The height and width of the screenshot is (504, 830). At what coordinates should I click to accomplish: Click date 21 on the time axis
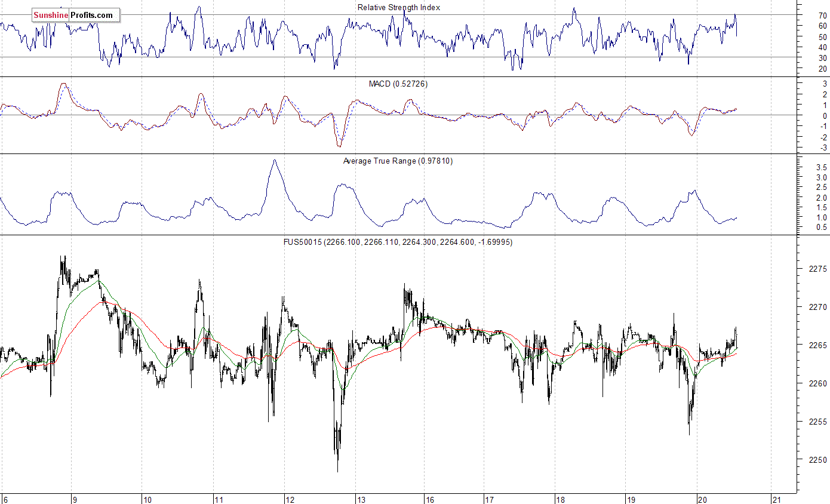pyautogui.click(x=776, y=499)
